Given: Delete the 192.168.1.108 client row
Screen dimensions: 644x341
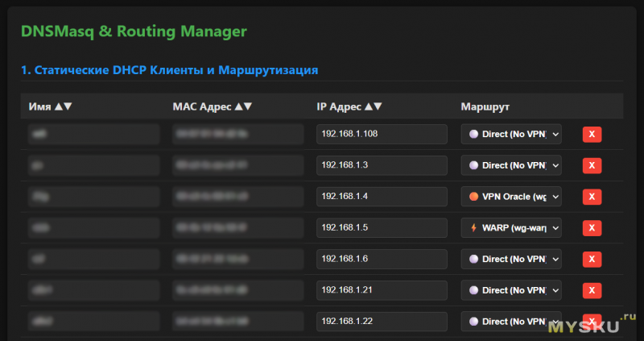Looking at the screenshot, I should point(592,134).
